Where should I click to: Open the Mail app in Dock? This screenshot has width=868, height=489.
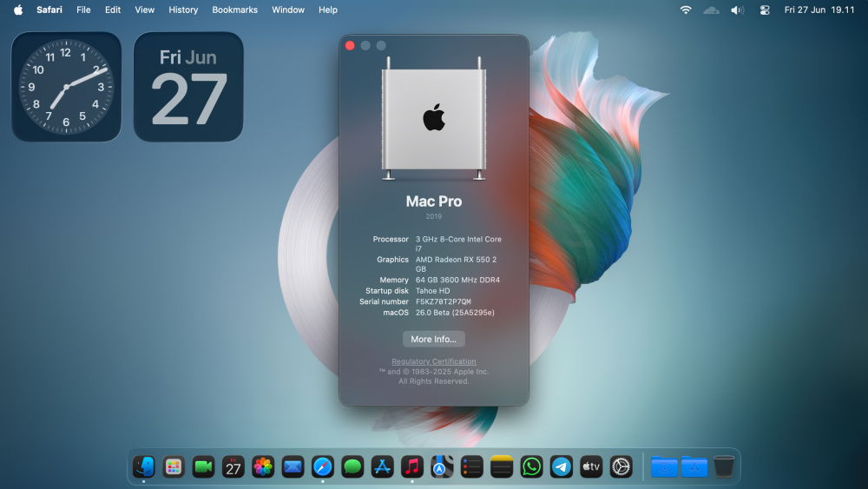pos(293,466)
